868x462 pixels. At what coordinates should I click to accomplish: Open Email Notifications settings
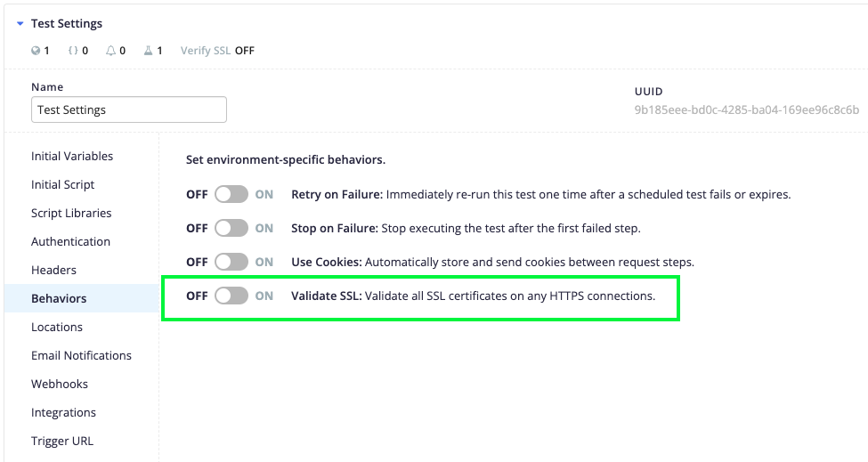click(x=81, y=356)
